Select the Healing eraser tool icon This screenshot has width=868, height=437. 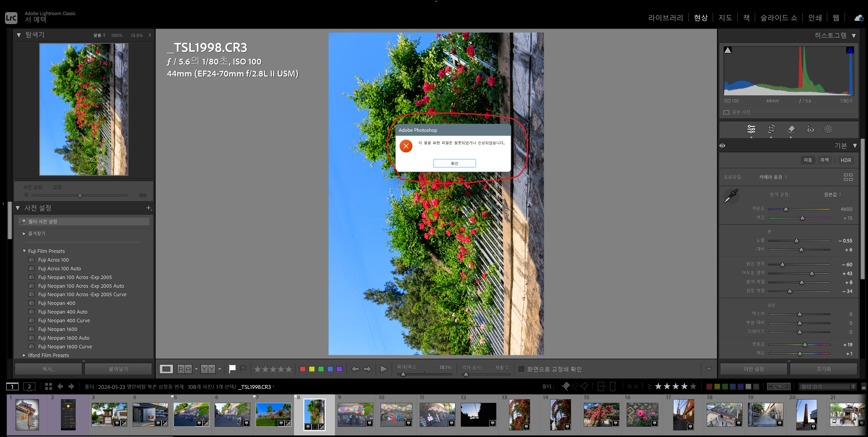(x=791, y=129)
